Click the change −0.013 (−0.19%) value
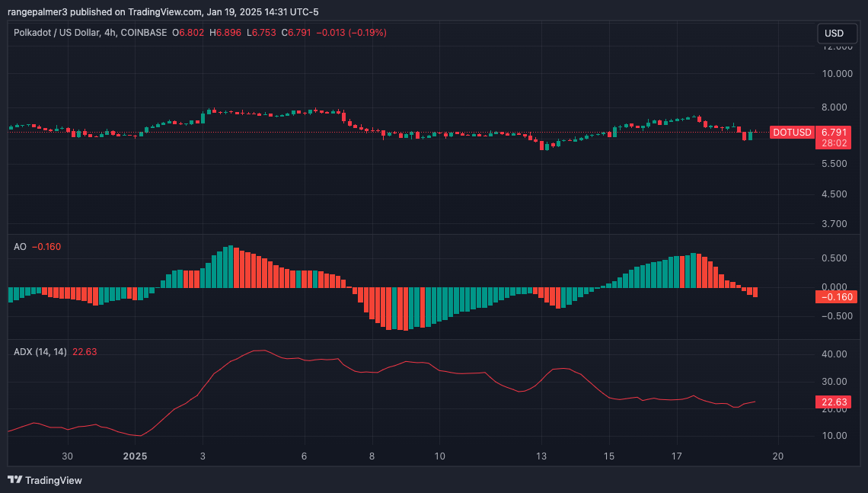The image size is (868, 493). 352,33
